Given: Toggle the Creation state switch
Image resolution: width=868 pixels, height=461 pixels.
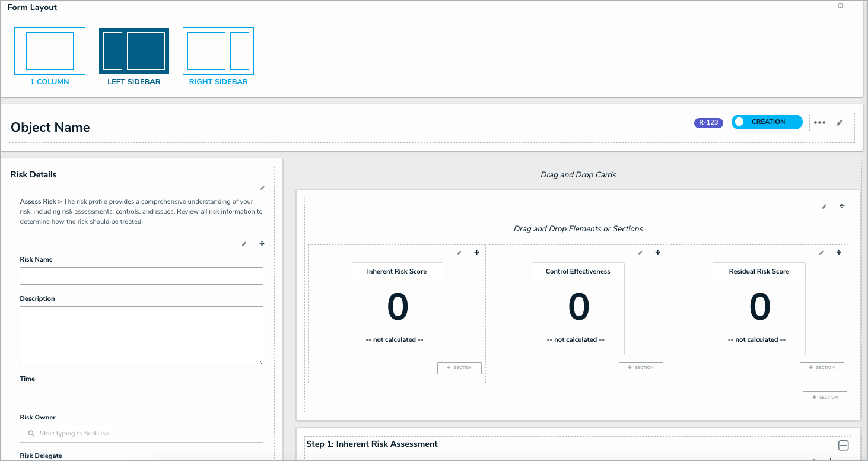Looking at the screenshot, I should (766, 122).
